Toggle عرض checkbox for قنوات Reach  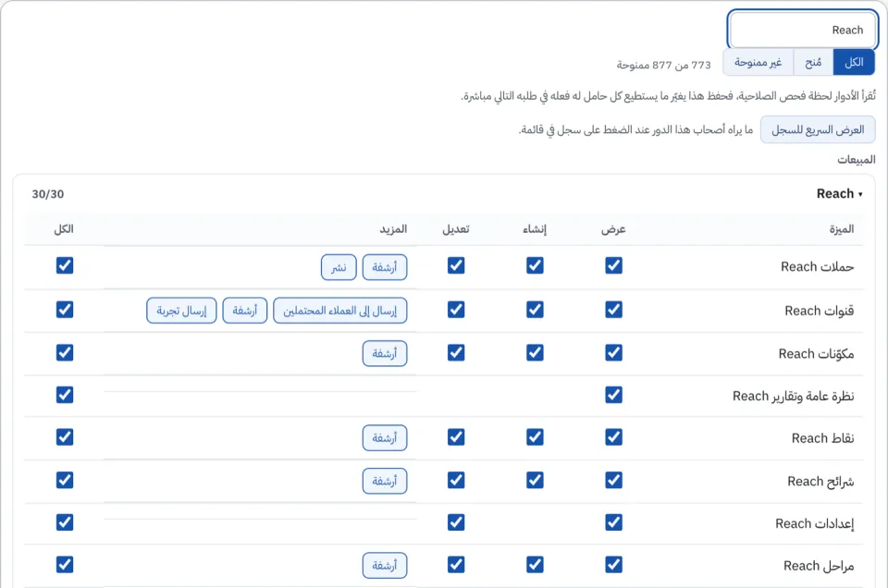(613, 310)
